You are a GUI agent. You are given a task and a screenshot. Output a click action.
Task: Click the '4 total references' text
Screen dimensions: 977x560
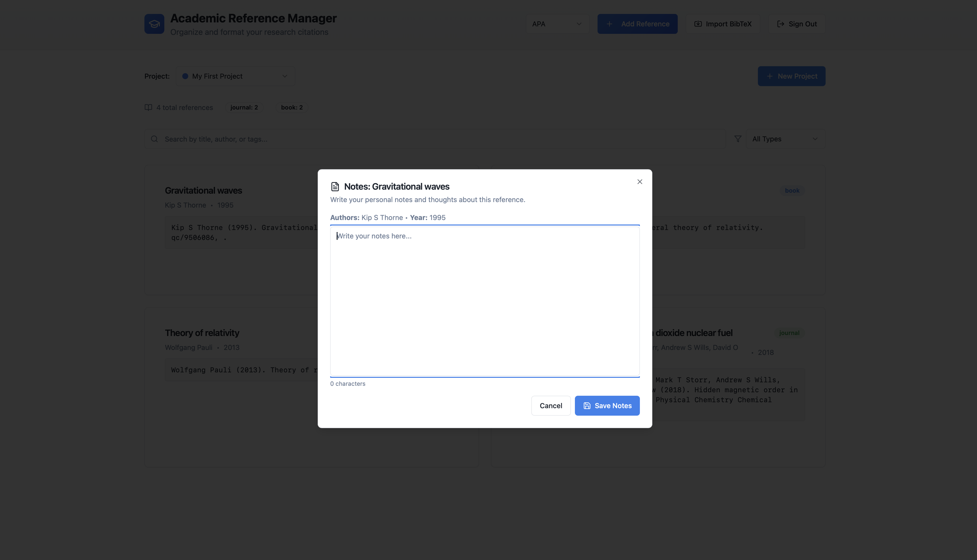pos(185,107)
